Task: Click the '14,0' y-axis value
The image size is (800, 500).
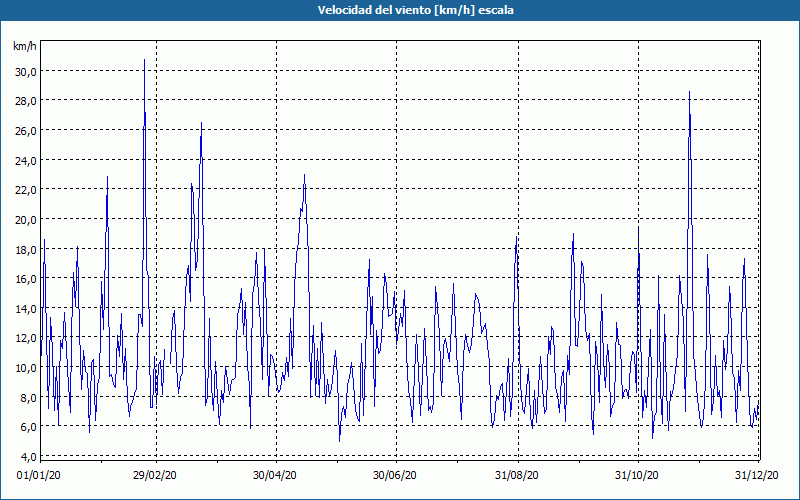Action: (26, 309)
